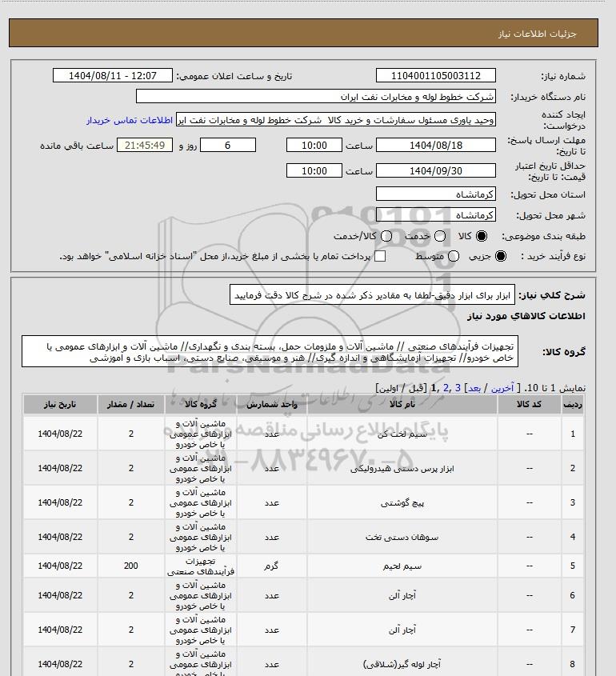This screenshot has height=676, width=616.
Task: Click the buyer organization name field
Action: pos(316,97)
